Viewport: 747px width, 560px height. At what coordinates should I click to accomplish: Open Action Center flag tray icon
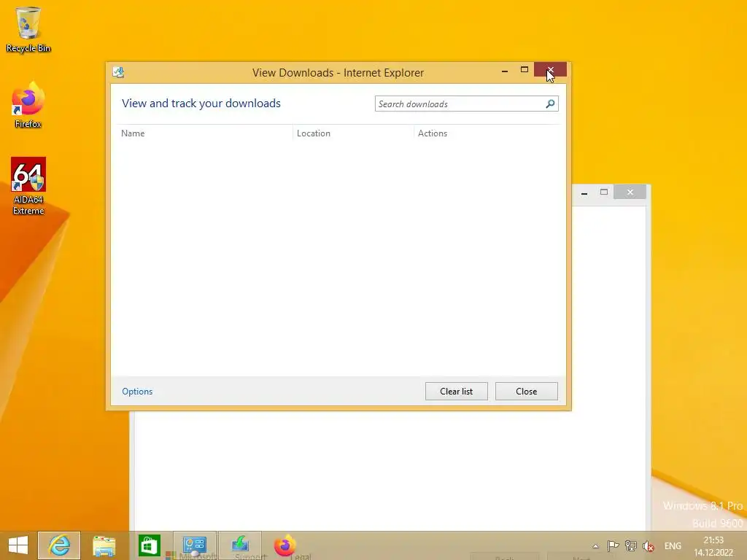[x=613, y=545]
